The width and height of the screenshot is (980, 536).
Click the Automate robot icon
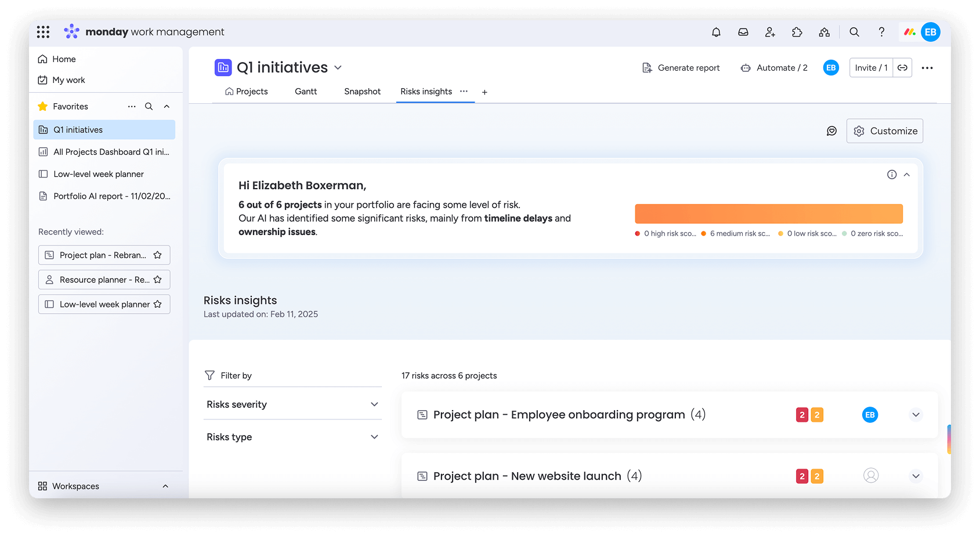745,68
